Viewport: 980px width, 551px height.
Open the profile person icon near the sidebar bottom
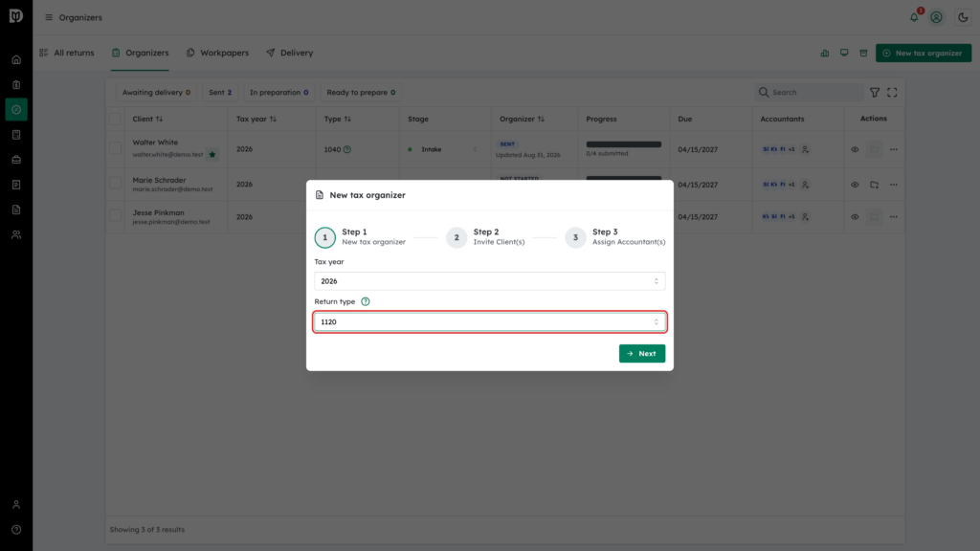click(16, 505)
